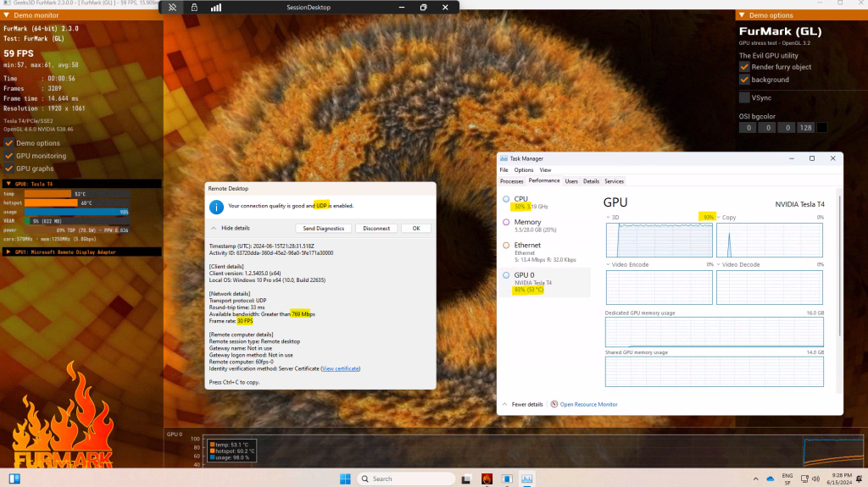Click the Task Manager title bar icon
Viewport: 868px width, 487px height.
coord(504,158)
